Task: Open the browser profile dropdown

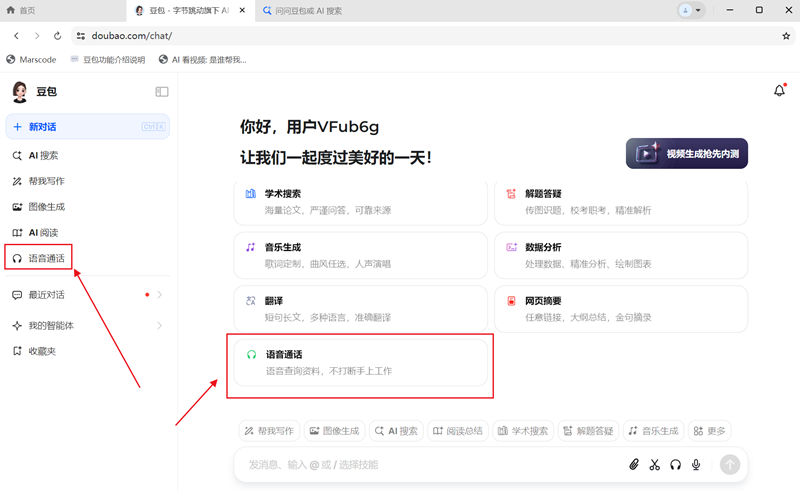Action: point(691,10)
